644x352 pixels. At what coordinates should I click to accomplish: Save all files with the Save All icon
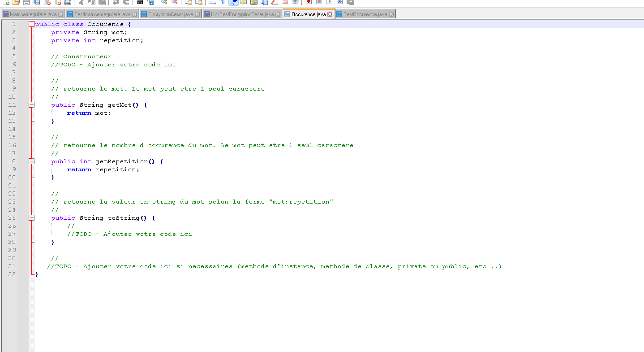point(35,3)
